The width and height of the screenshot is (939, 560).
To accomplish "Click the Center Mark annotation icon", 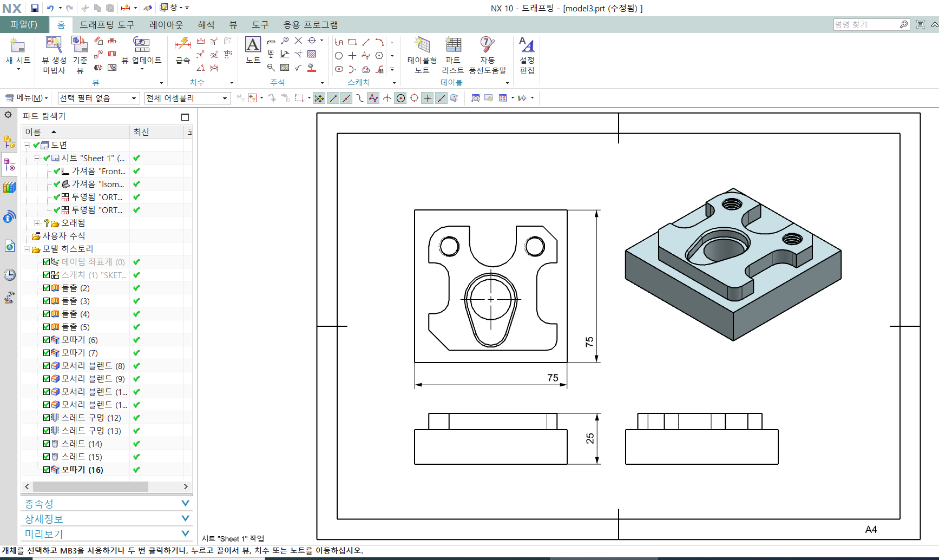I will 312,41.
